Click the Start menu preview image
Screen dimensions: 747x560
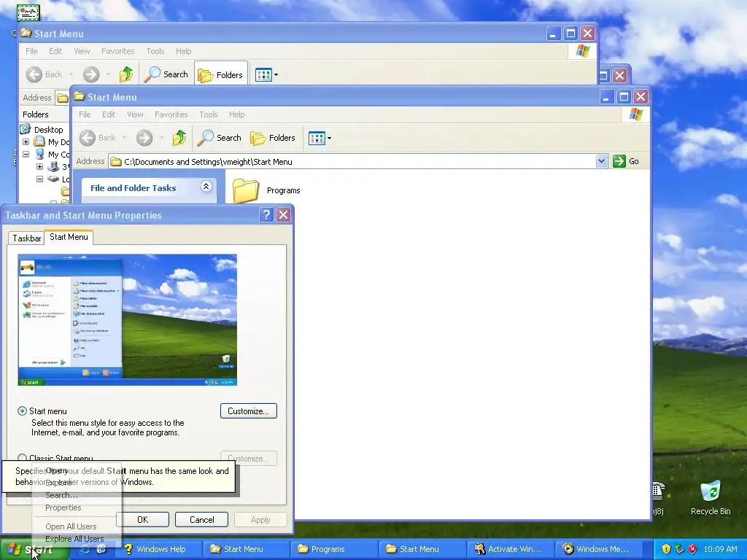pos(127,319)
